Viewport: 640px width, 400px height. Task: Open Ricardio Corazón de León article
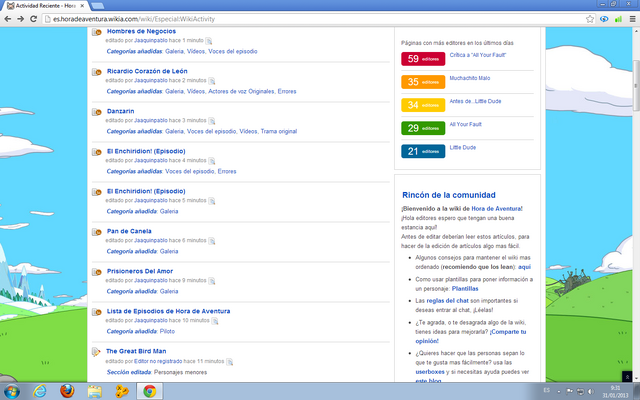pos(147,71)
